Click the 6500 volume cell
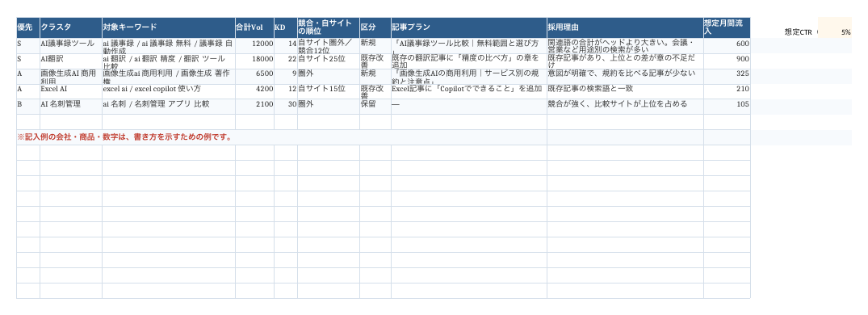868x315 pixels. (254, 77)
